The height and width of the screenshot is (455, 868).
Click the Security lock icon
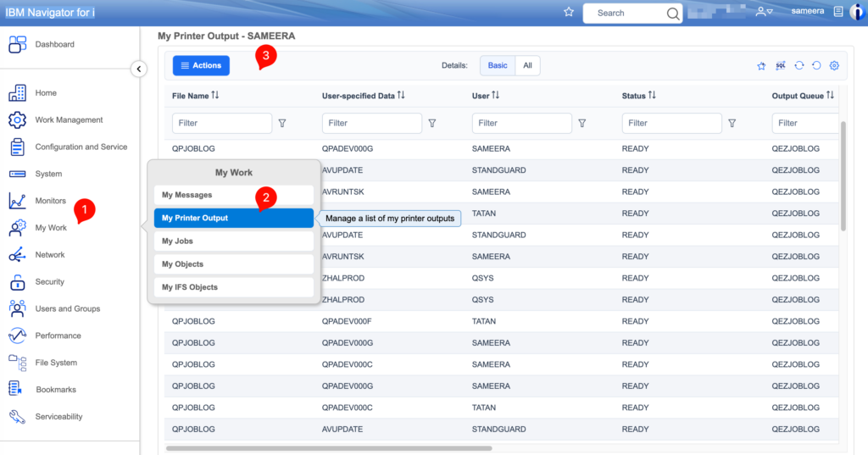(17, 282)
